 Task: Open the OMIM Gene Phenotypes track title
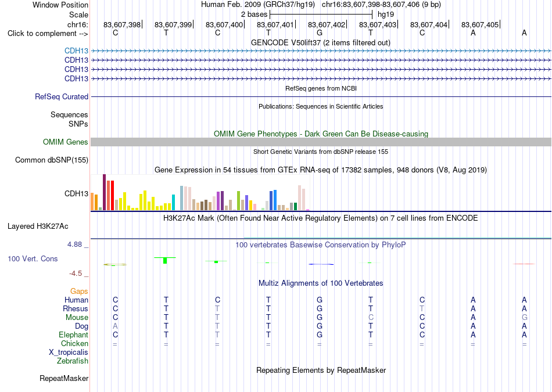pos(321,134)
